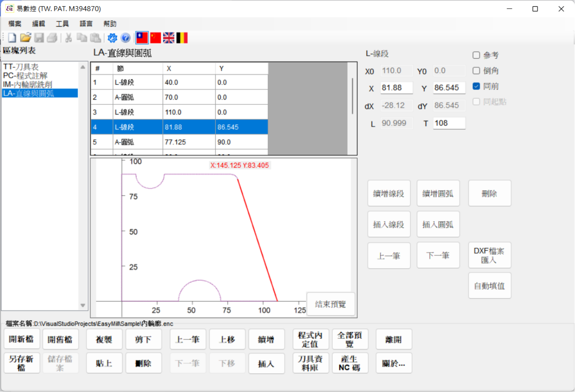Click the 另存新檔 button
575x392 pixels.
22,363
